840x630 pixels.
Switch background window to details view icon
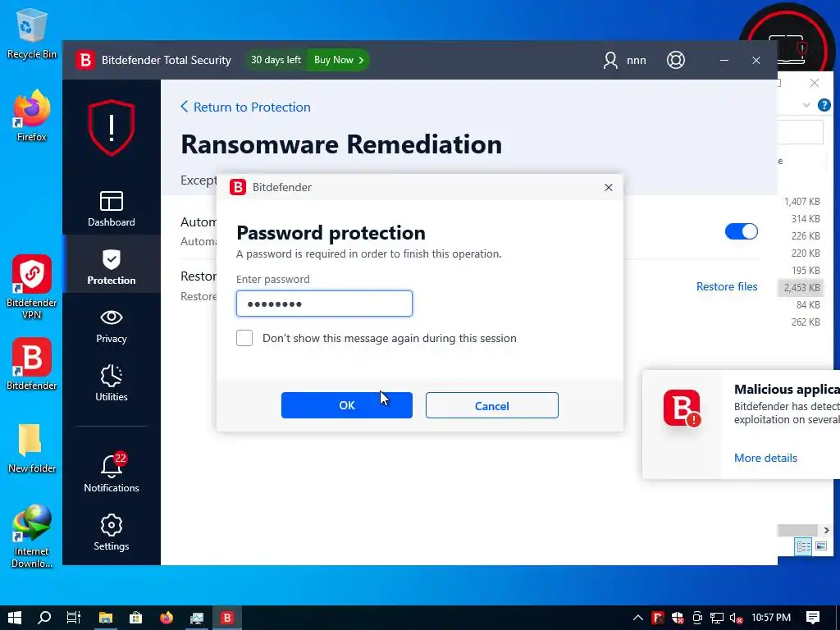point(803,547)
